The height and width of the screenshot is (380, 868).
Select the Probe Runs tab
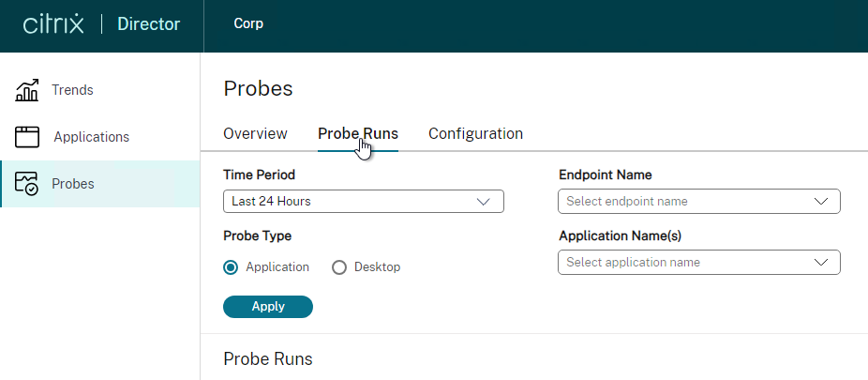tap(358, 134)
